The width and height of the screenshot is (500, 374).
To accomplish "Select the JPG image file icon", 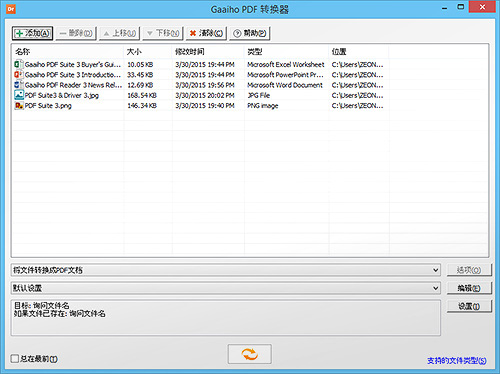I will (x=19, y=95).
